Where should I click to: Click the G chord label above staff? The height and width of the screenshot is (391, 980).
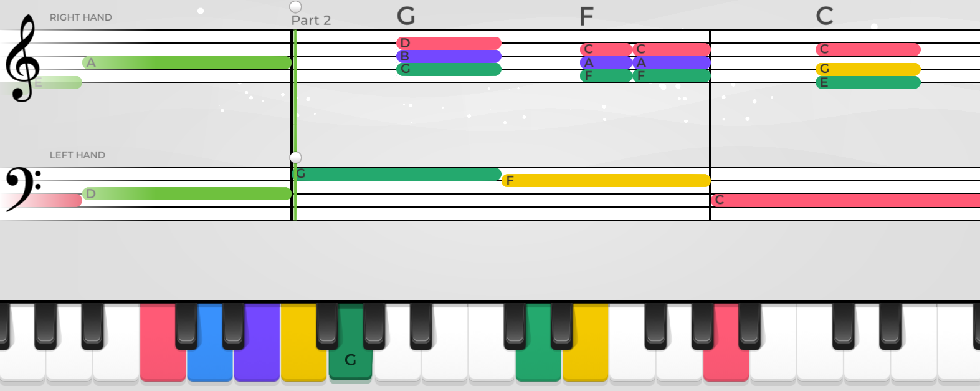(406, 16)
